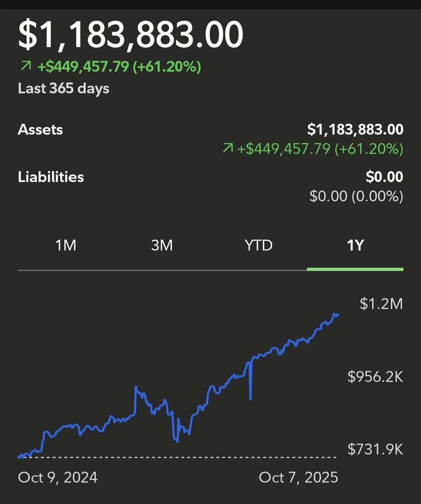This screenshot has height=504, width=421.
Task: Click the $1.2M chart axis label
Action: (381, 304)
